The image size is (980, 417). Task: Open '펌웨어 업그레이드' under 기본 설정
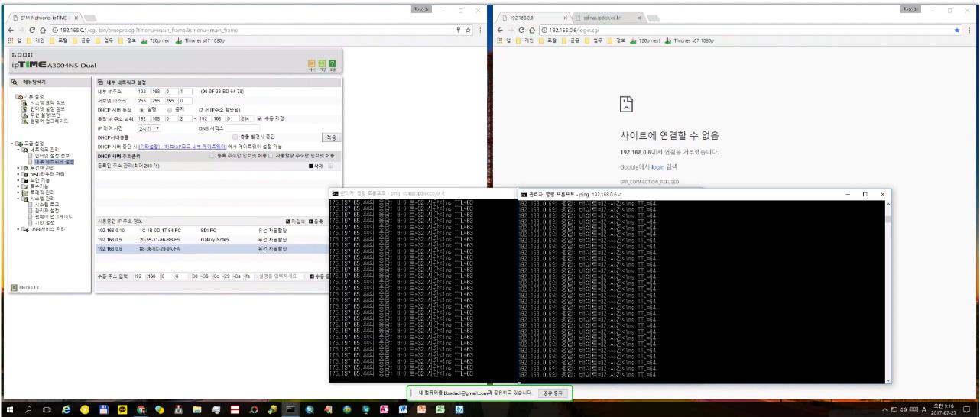[48, 121]
